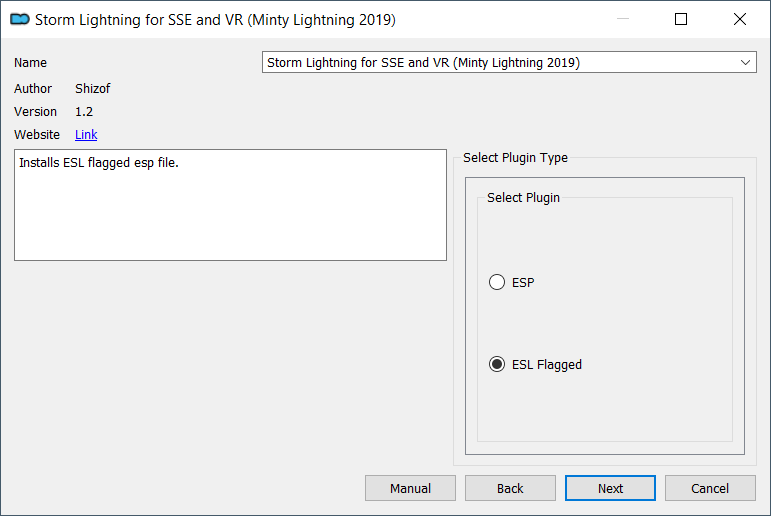The image size is (771, 516).
Task: Click the window title text
Action: tap(215, 20)
